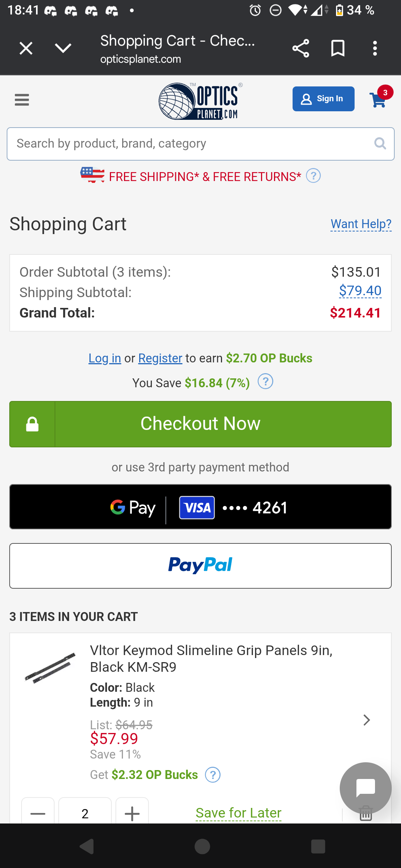Decrease Vltor item quantity with minus
Viewport: 401px width, 868px height.
pyautogui.click(x=38, y=813)
